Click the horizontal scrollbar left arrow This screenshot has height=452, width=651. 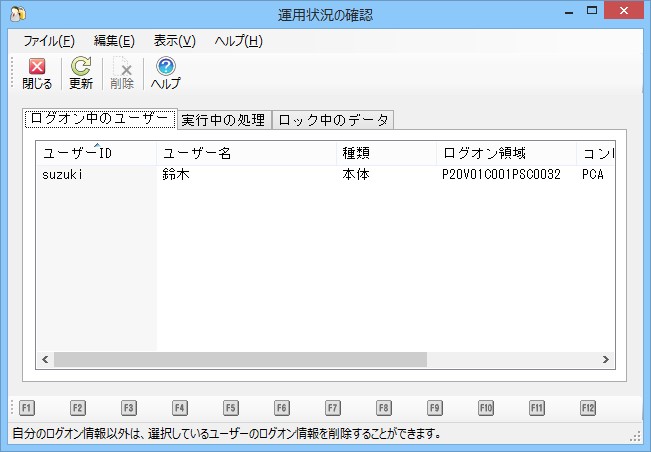45,359
